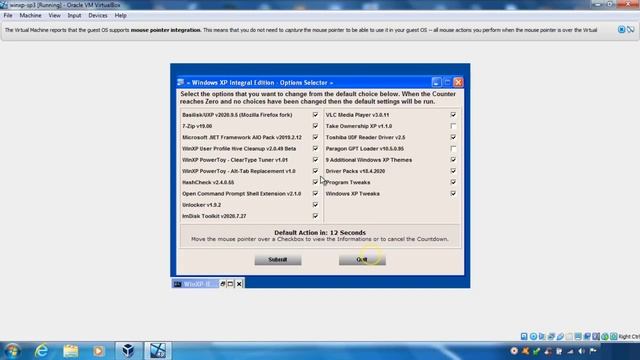The height and width of the screenshot is (360, 640).
Task: Uncheck WinXP PowerToy ClearType Tuner option
Action: 315,160
